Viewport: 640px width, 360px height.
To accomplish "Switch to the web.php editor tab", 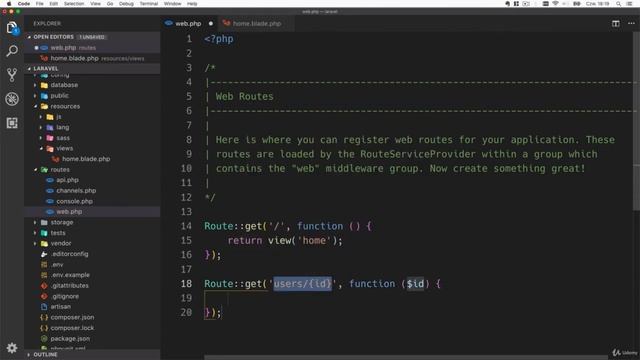I will tap(188, 24).
